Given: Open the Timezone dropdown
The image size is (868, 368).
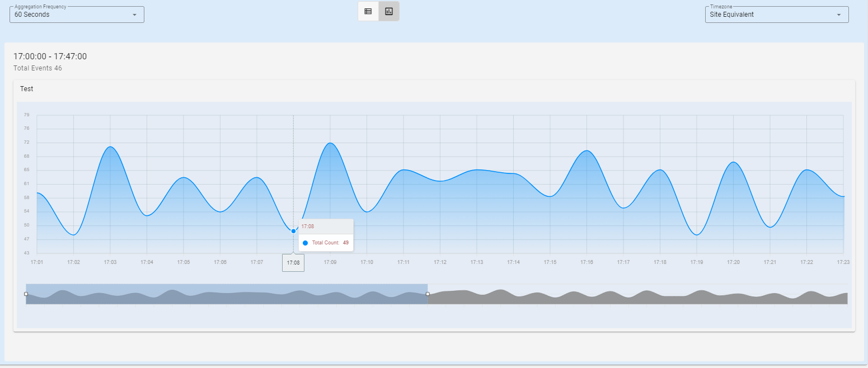Looking at the screenshot, I should pos(776,15).
